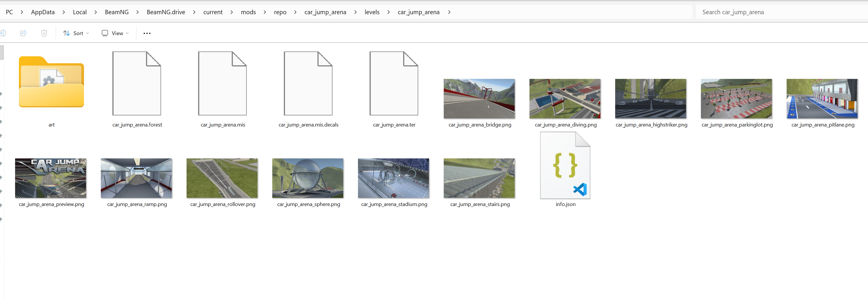Viewport: 868px width, 300px height.
Task: Click the Delete trash can icon
Action: [x=44, y=33]
